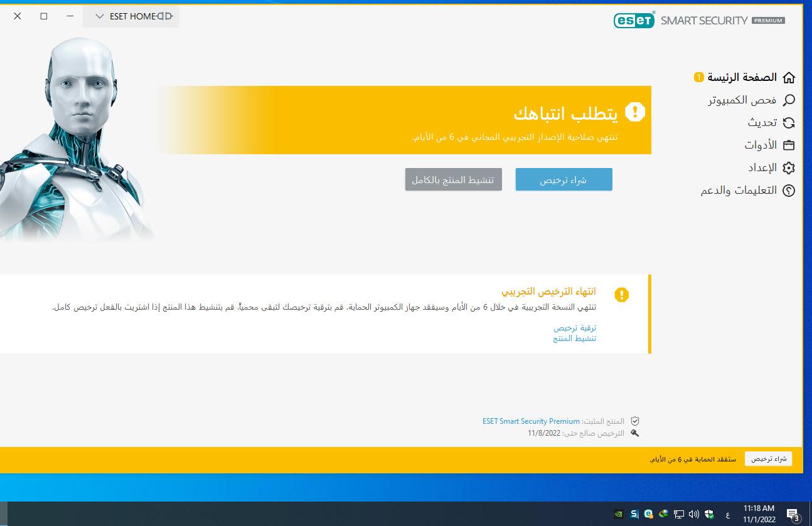Click the ESET HOME account icon

[165, 16]
